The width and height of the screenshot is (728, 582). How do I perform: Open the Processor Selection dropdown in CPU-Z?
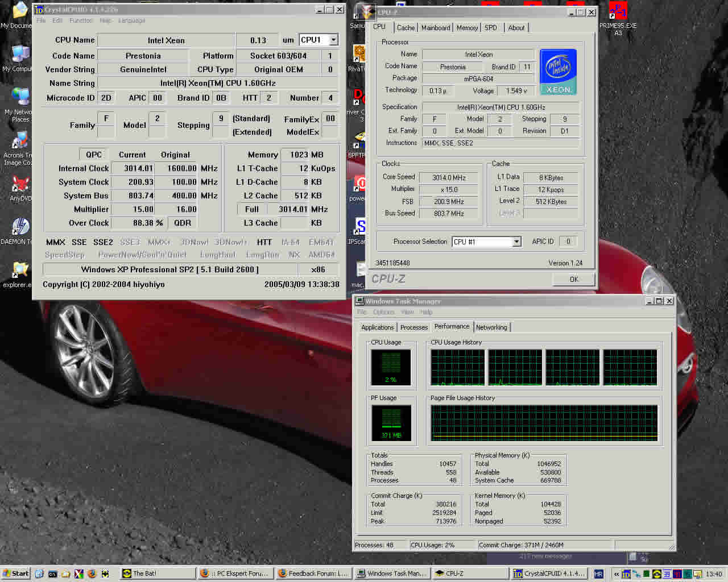pos(516,242)
